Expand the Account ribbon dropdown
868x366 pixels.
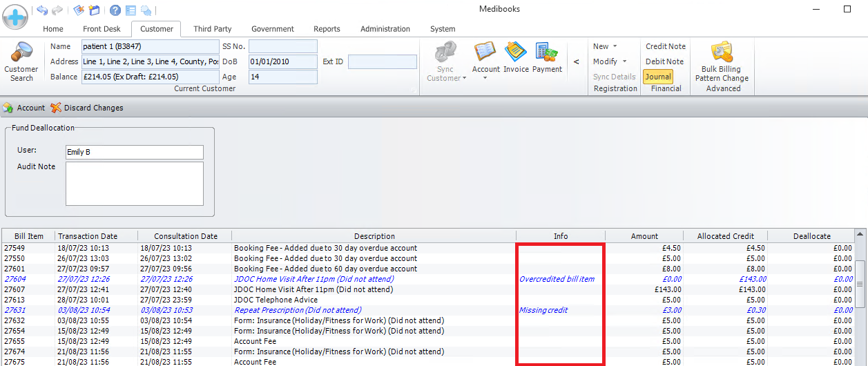tap(485, 78)
